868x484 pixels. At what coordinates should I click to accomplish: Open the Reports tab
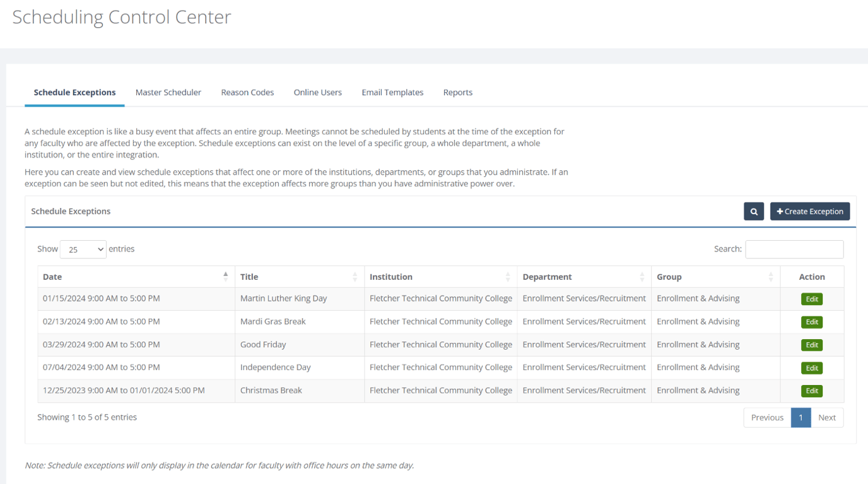click(457, 92)
